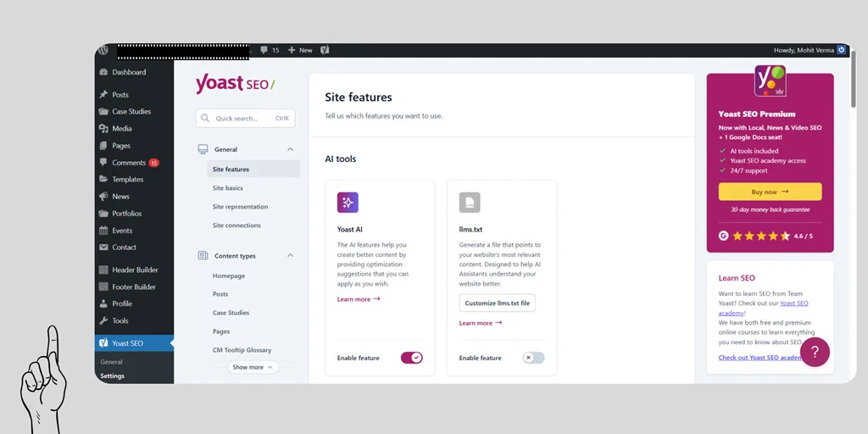Click the llms.txt file icon

pos(470,203)
